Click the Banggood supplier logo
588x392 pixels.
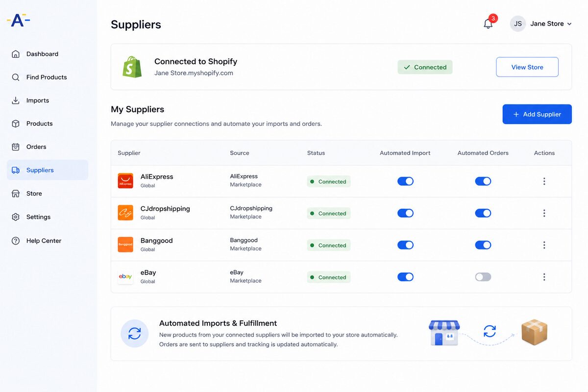pos(125,245)
